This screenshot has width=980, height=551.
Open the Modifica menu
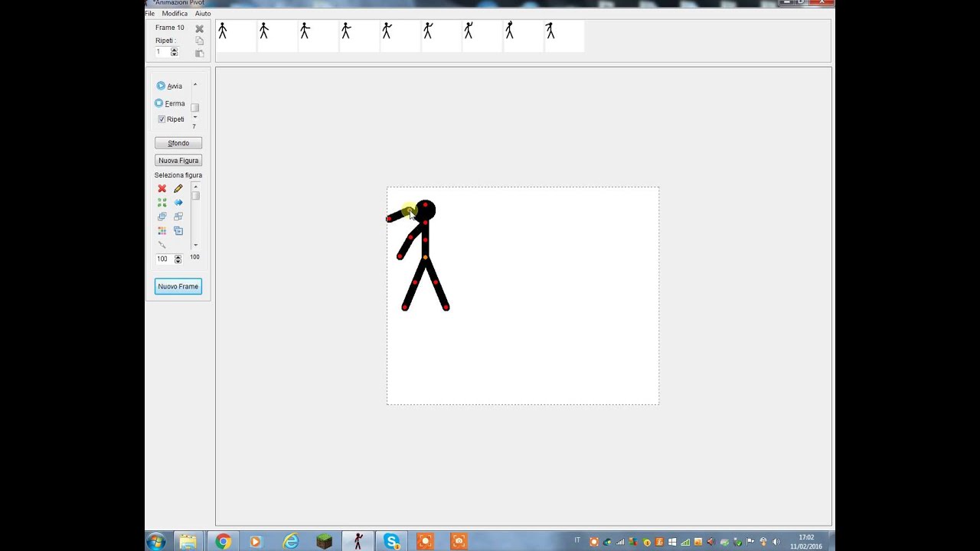(175, 14)
